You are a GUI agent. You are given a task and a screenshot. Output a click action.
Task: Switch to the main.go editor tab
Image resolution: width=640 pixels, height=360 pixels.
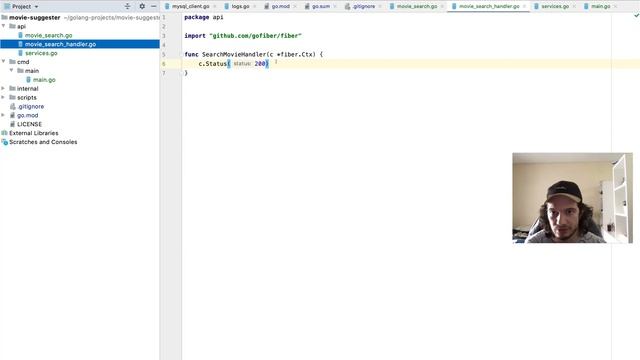[x=600, y=7]
